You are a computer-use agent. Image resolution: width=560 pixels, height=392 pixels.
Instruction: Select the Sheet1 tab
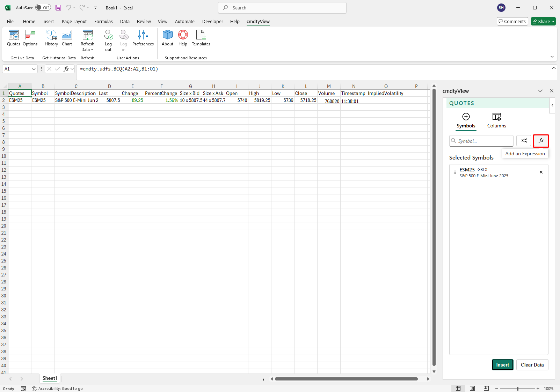[50, 378]
